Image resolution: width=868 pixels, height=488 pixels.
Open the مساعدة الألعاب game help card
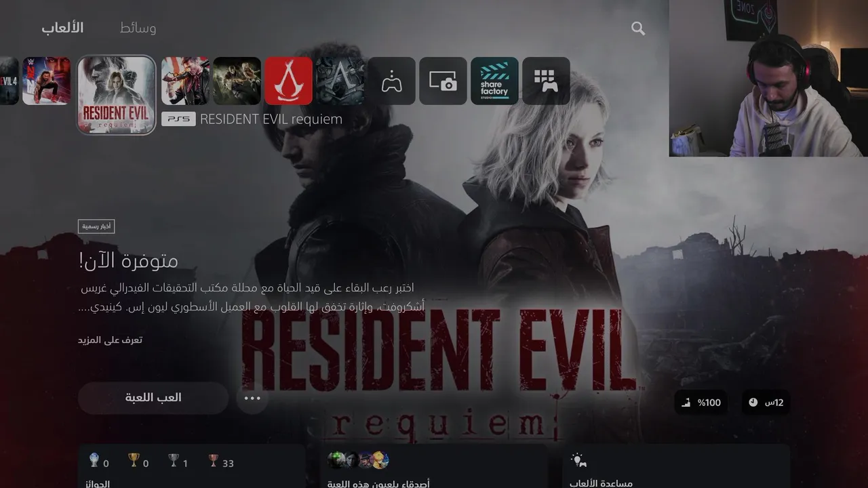676,466
